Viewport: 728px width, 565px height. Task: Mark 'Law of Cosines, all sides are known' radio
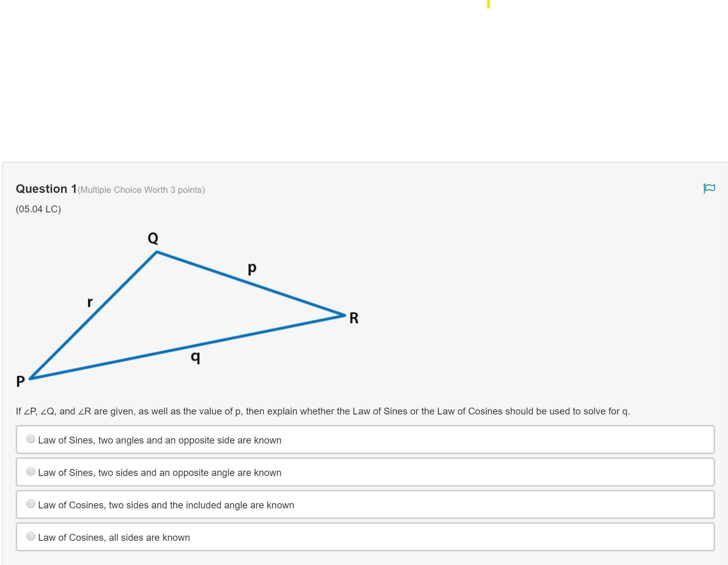coord(31,536)
